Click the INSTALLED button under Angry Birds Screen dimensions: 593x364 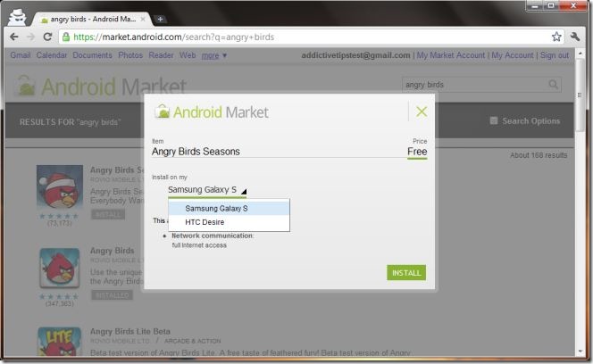[x=112, y=294]
